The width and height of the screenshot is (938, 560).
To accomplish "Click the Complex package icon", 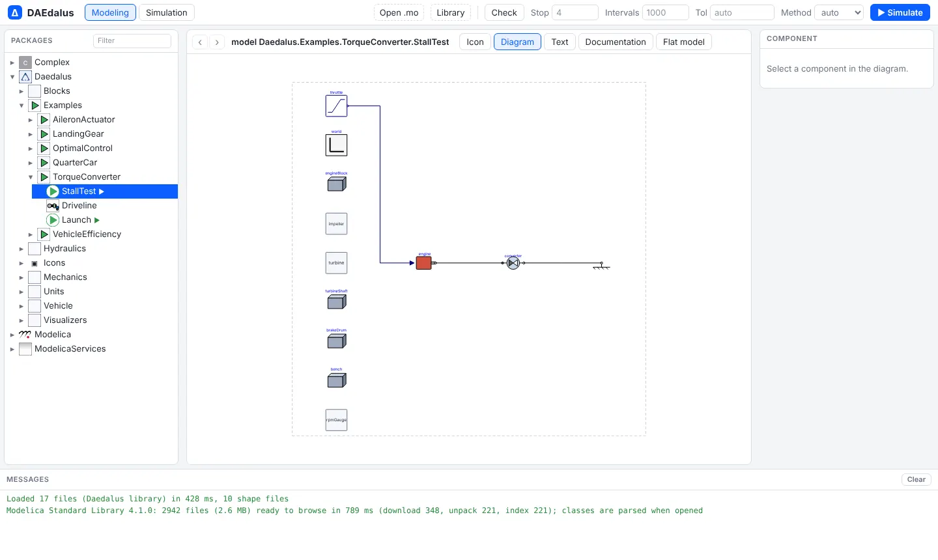I will pos(25,63).
